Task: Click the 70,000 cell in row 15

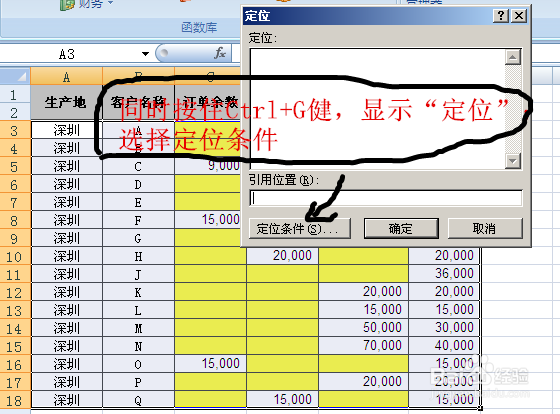Action: coord(364,346)
